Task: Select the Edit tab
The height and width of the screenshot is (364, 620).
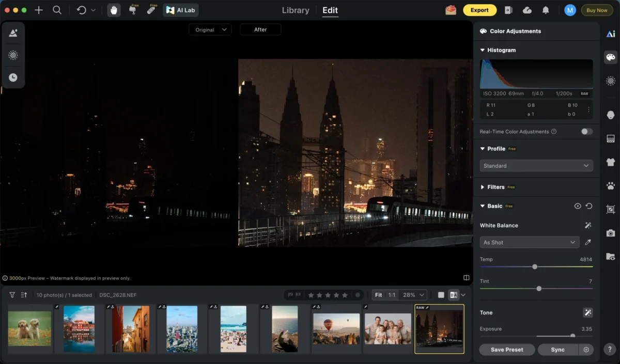Action: [330, 10]
